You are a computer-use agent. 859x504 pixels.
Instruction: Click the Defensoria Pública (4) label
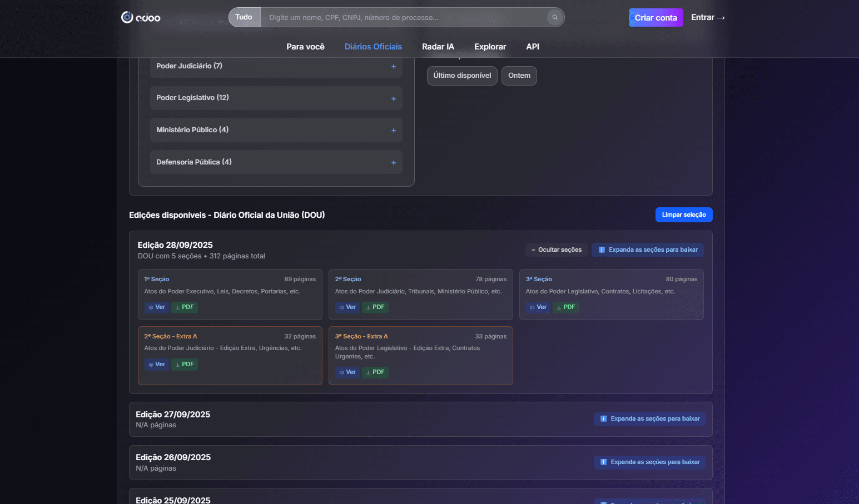(x=194, y=162)
